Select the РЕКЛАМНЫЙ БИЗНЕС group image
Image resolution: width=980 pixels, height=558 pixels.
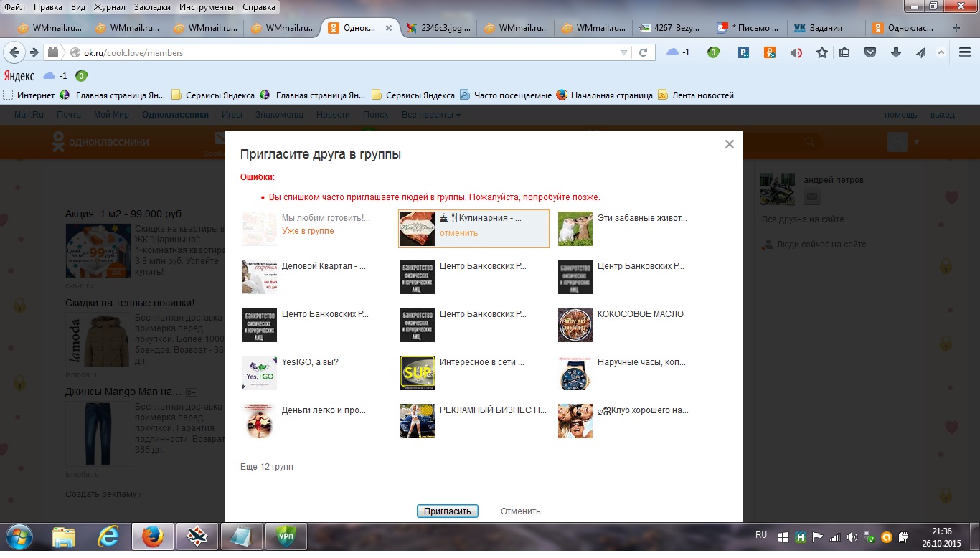[x=418, y=421]
